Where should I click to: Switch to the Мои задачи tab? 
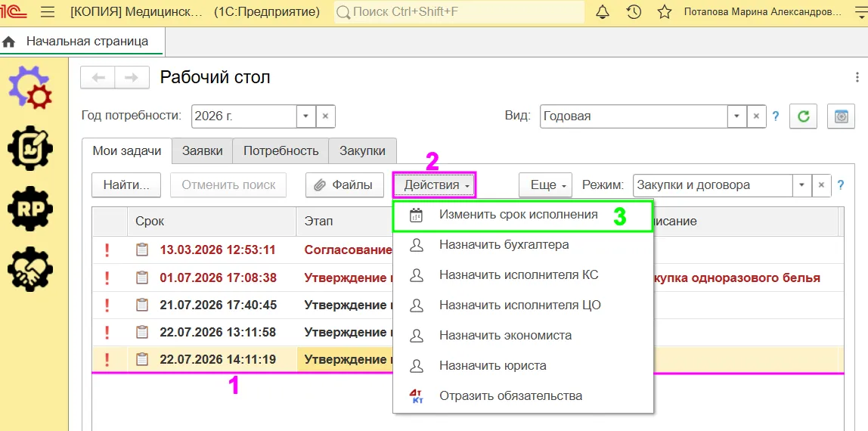pyautogui.click(x=127, y=151)
